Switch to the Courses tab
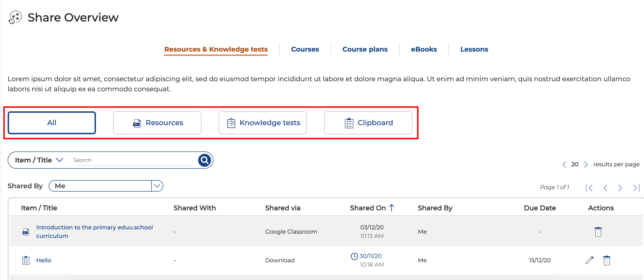Screen dimensions: 644x280 [305, 49]
